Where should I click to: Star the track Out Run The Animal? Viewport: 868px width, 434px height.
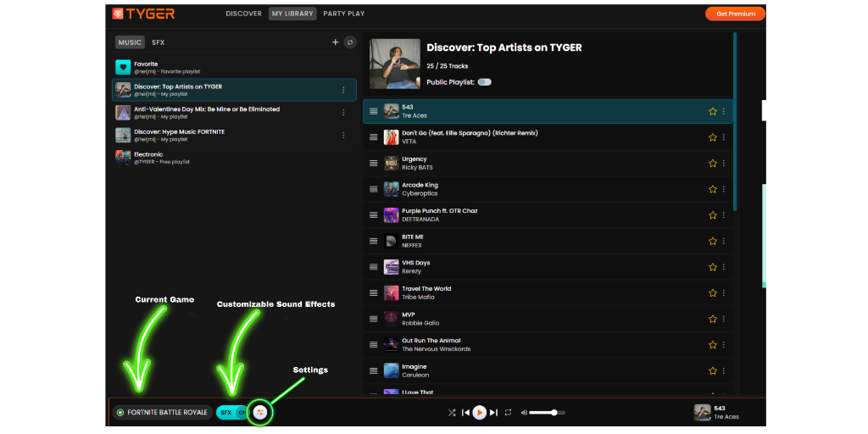click(x=712, y=345)
